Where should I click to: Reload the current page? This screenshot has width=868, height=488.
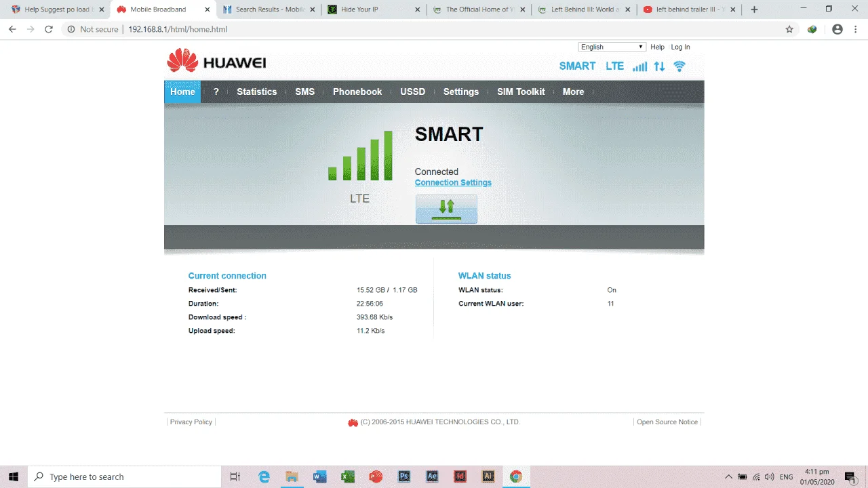(49, 29)
